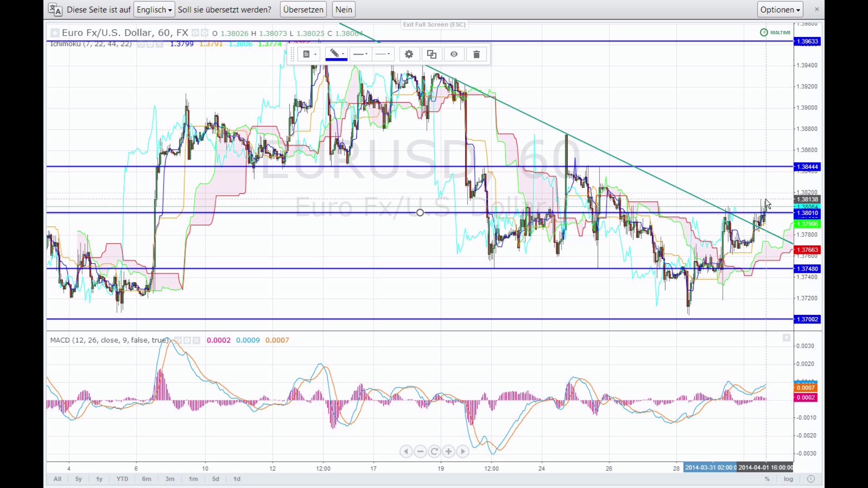Open timezone clock icon at bottom right

point(811,479)
